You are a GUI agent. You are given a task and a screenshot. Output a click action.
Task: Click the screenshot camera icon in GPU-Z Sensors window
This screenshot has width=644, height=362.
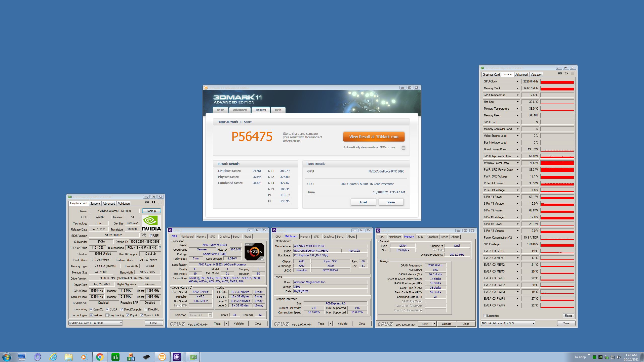click(559, 73)
